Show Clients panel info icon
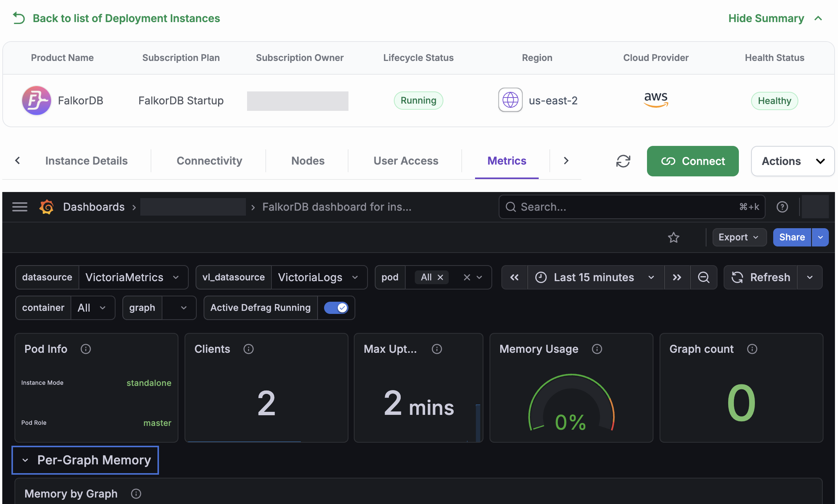 (249, 349)
